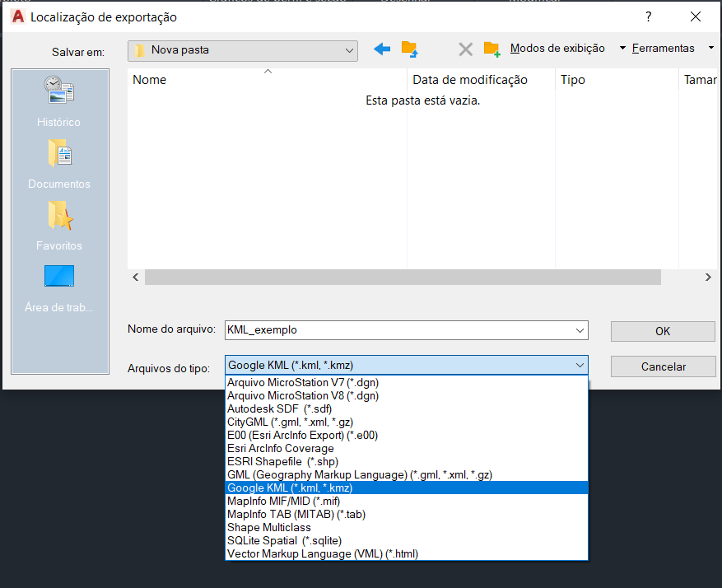The width and height of the screenshot is (722, 588).
Task: Open Documentos folder in the sidebar
Action: click(59, 165)
